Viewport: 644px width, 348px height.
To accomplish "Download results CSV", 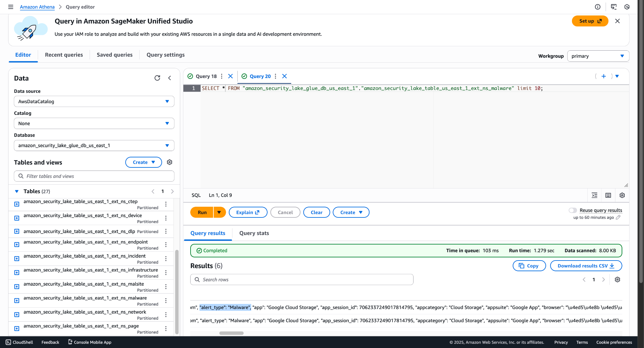I will pos(586,266).
